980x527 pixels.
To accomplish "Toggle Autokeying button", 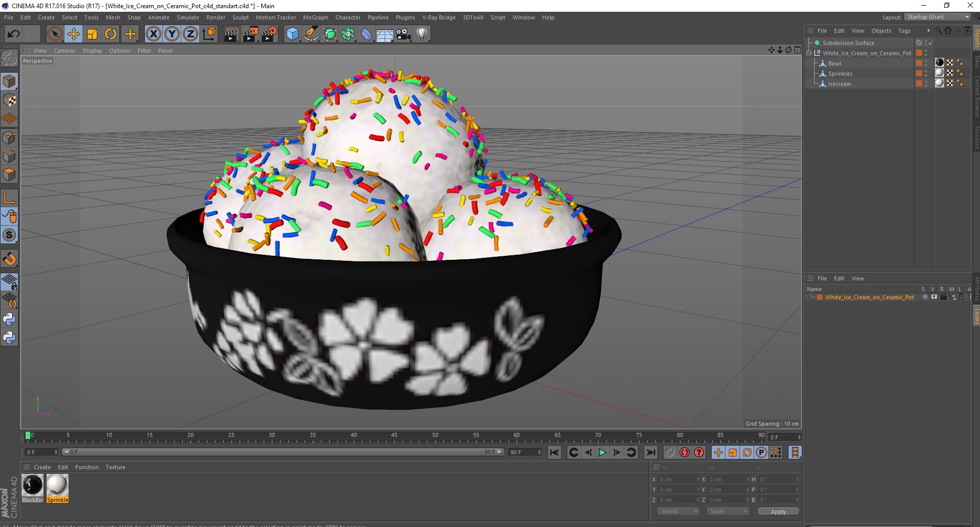I will click(685, 452).
